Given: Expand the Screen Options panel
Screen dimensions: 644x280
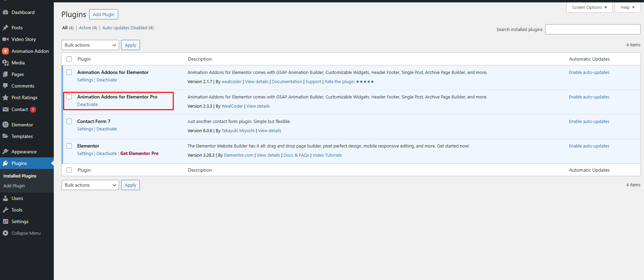Looking at the screenshot, I should pos(589,7).
